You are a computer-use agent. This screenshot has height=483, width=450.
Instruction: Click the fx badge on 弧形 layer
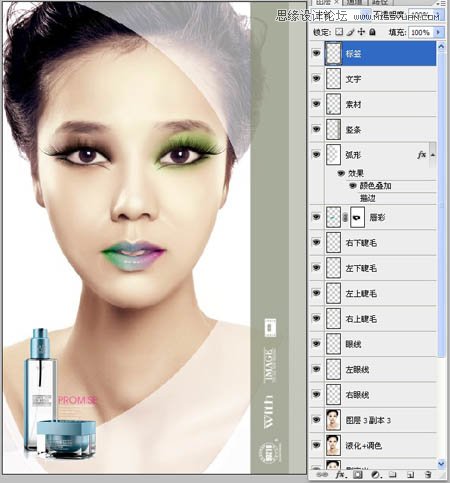pos(422,155)
